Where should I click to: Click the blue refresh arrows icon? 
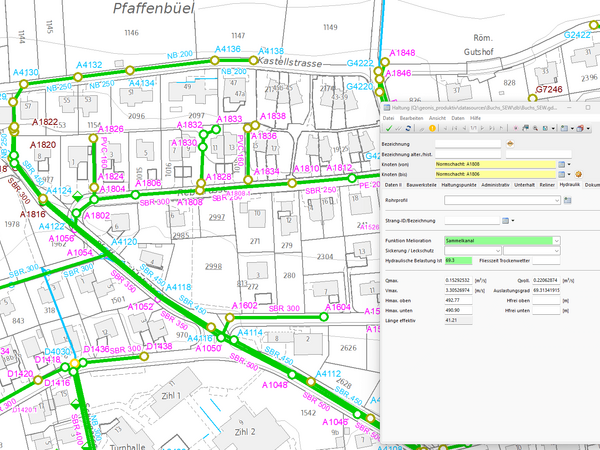point(408,128)
